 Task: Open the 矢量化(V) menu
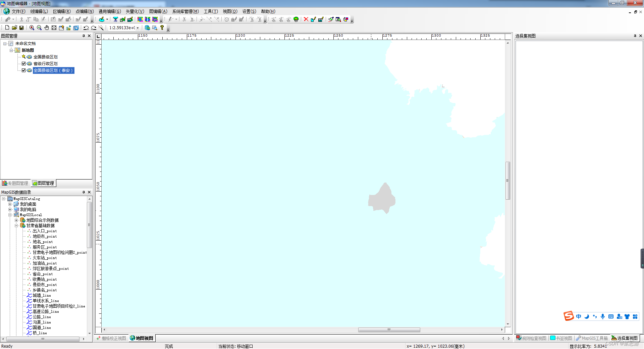click(x=135, y=11)
